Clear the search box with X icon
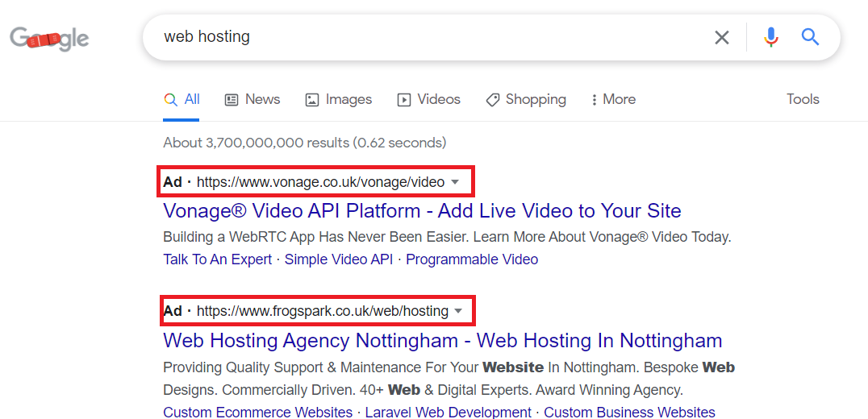Viewport: 868px width, 419px height. (x=721, y=37)
